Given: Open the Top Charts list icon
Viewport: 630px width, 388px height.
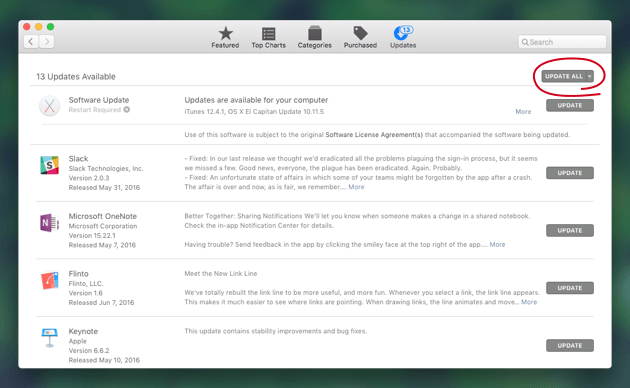Looking at the screenshot, I should [x=268, y=33].
